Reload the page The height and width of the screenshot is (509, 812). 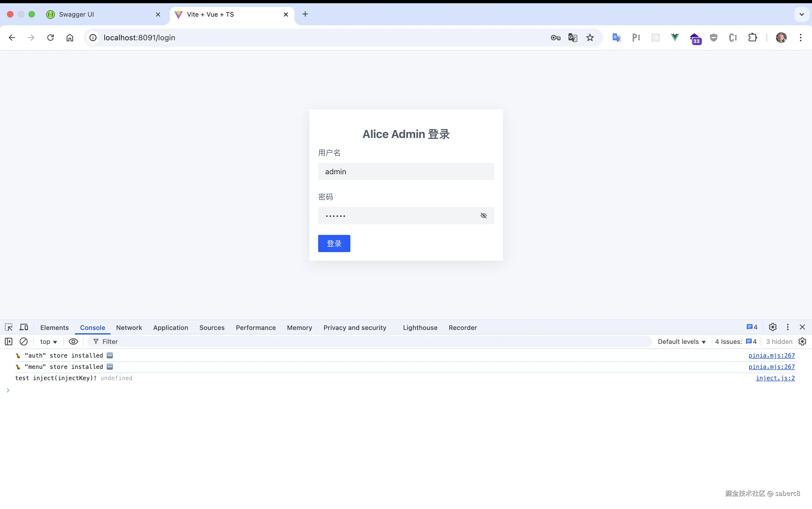pyautogui.click(x=51, y=37)
